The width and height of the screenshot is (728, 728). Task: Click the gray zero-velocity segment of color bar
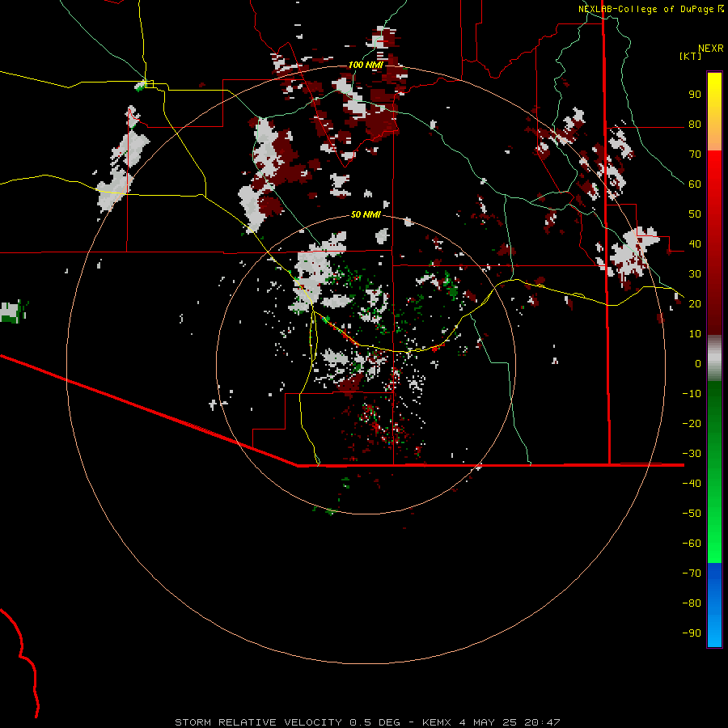(714, 358)
